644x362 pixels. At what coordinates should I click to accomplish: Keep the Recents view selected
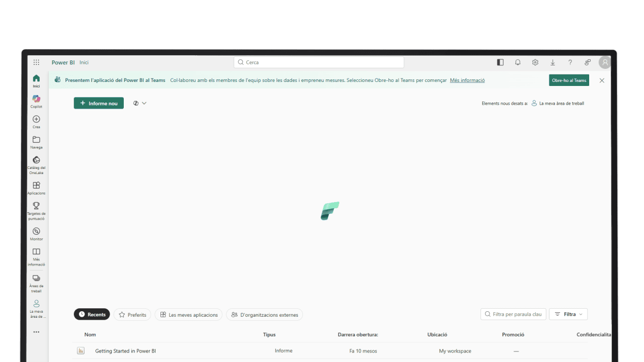pyautogui.click(x=92, y=314)
